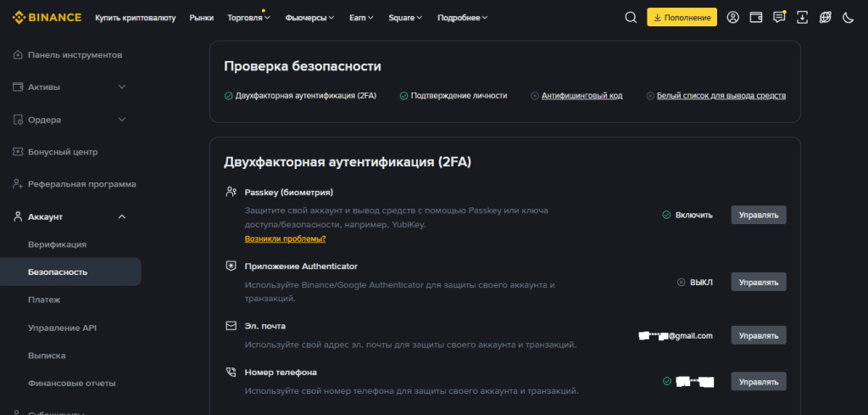Click the Приложение Authenticator title

click(x=301, y=266)
